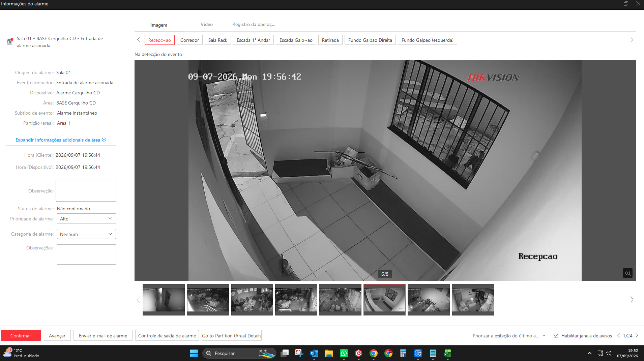This screenshot has width=644, height=361.
Task: Open Outlook from the taskbar
Action: 314,353
